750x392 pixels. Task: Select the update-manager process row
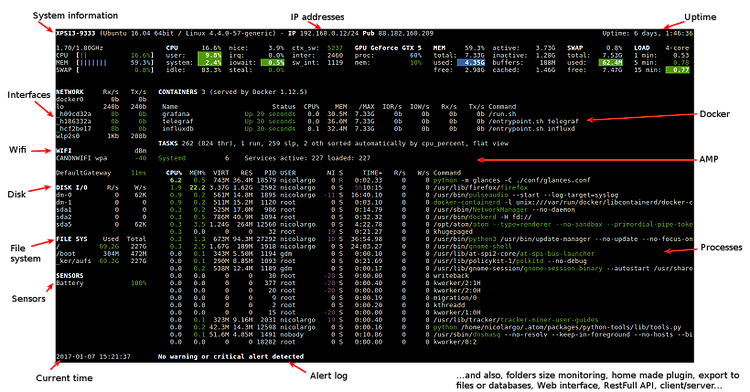pyautogui.click(x=430, y=239)
